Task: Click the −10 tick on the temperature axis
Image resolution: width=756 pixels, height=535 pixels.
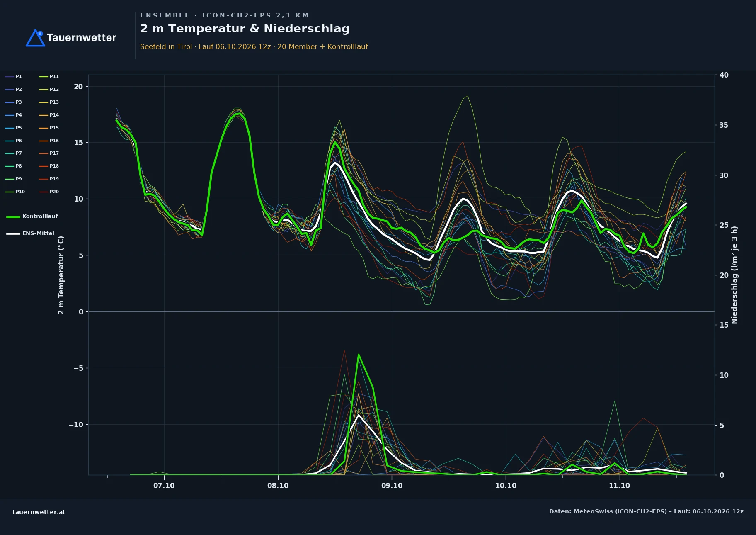Action: 76,425
